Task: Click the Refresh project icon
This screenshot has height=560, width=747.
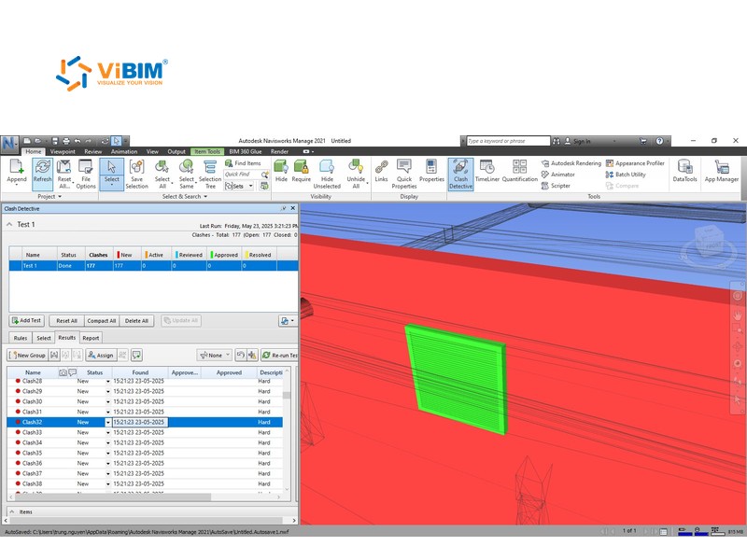Action: tap(42, 167)
